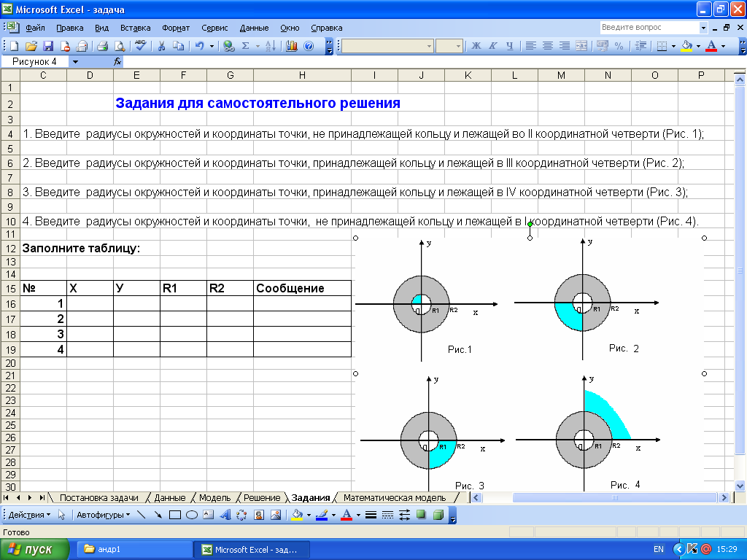Click the AutoSum sigma icon
This screenshot has height=560, width=747.
click(x=245, y=46)
